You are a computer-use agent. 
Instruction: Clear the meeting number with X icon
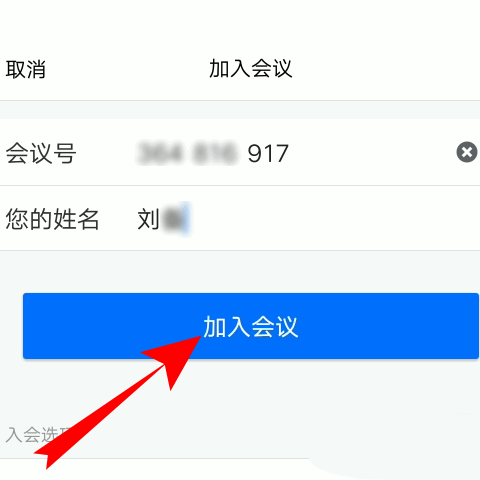[467, 152]
